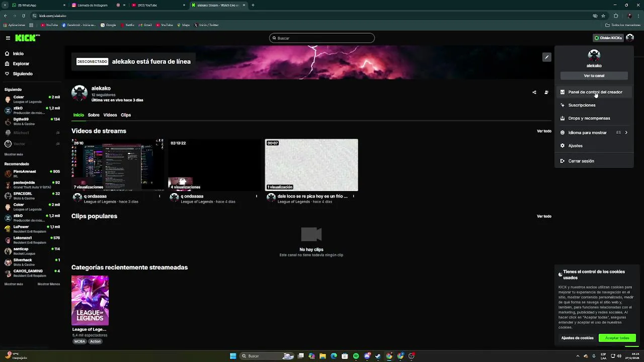This screenshot has height=362, width=644.
Task: Select the Inicio channel tab
Action: tap(78, 115)
